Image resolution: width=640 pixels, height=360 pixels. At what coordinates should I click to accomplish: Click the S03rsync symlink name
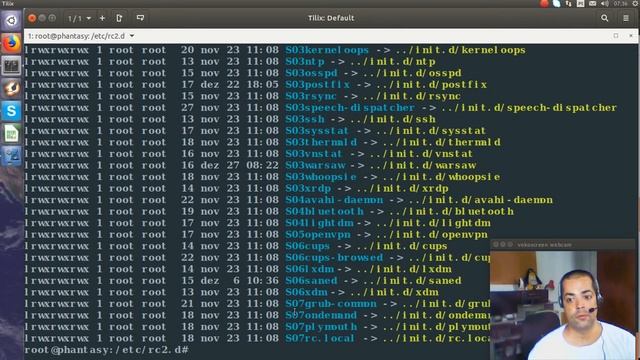click(311, 96)
